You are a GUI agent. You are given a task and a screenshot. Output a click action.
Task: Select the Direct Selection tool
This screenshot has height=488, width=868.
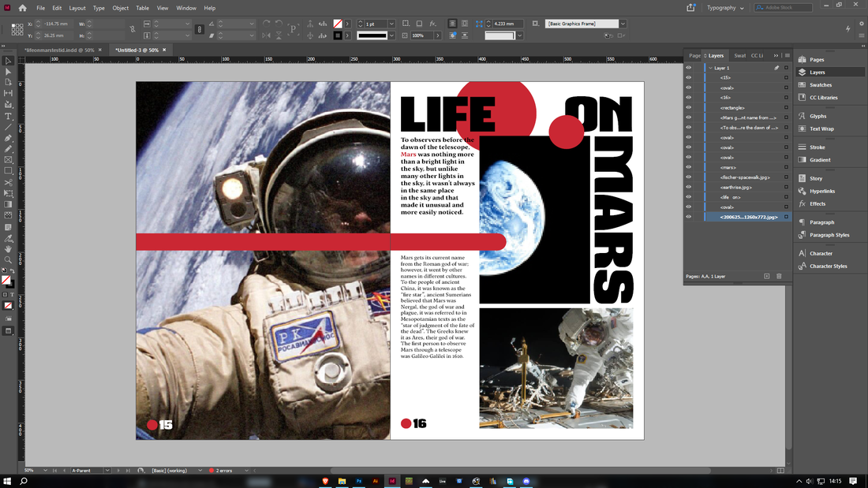(9, 72)
